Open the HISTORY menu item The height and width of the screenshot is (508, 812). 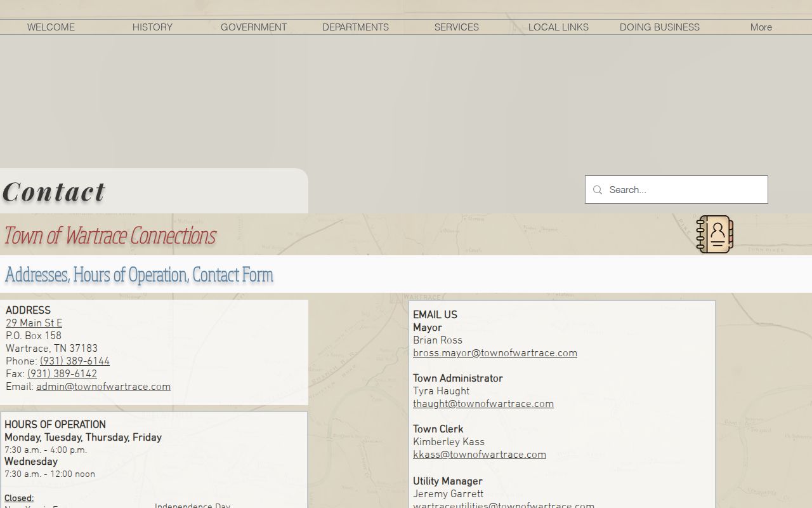click(152, 27)
